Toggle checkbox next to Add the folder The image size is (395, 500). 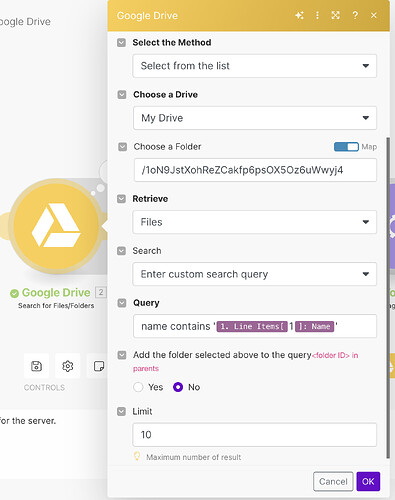coord(122,355)
